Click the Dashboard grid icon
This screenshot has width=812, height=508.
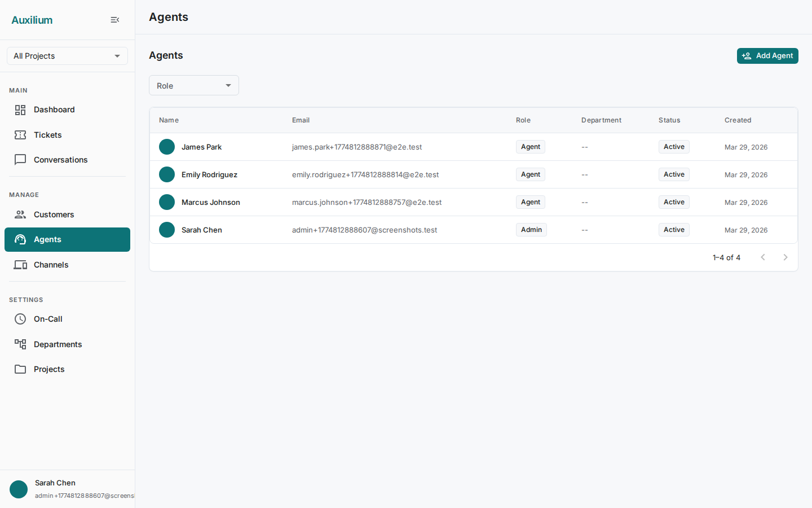point(20,110)
